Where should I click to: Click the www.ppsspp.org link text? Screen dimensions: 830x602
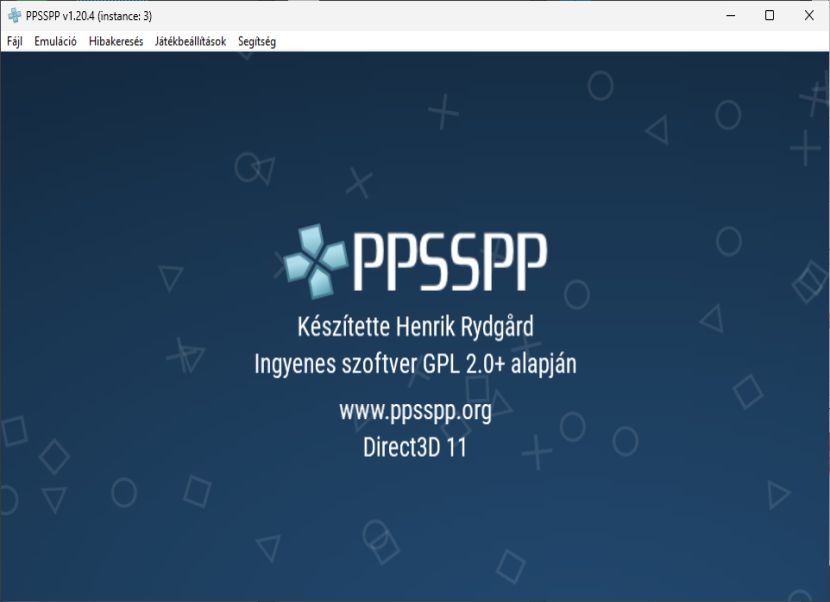(416, 411)
